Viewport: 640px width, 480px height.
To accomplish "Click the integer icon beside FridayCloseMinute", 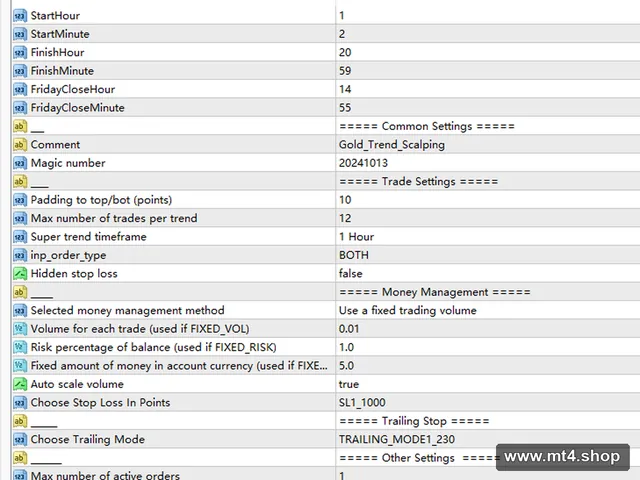I will coord(20,107).
